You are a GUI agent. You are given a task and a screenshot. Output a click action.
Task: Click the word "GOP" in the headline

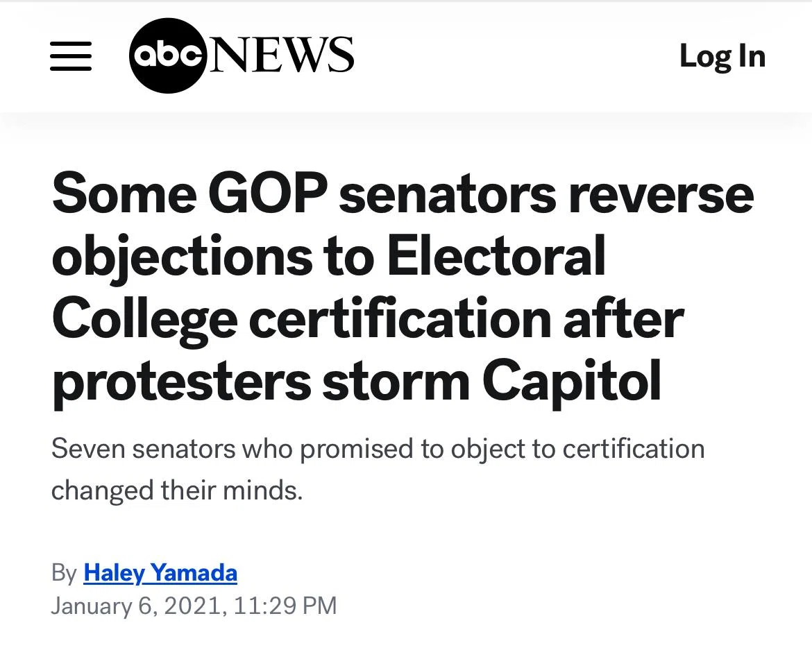(269, 193)
